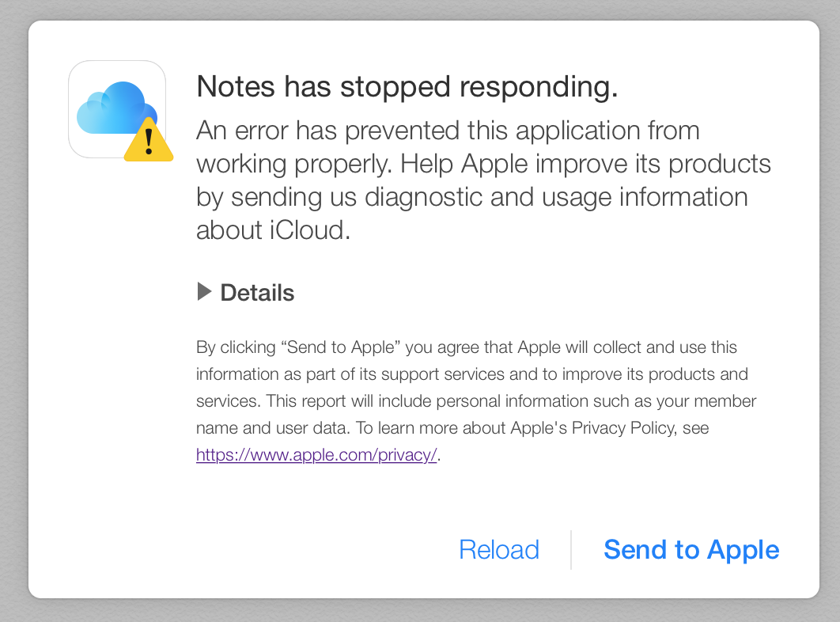Reload the Notes application

499,550
